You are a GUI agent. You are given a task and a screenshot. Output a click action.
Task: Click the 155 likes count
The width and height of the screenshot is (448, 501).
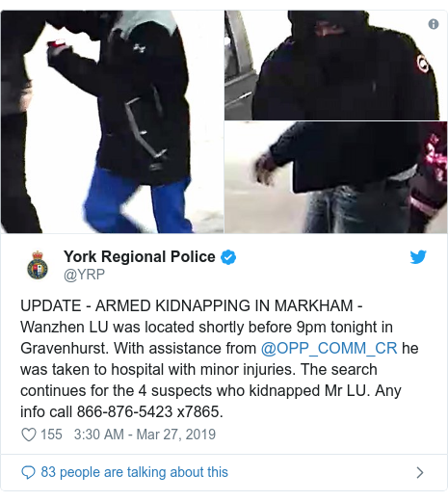pyautogui.click(x=51, y=435)
